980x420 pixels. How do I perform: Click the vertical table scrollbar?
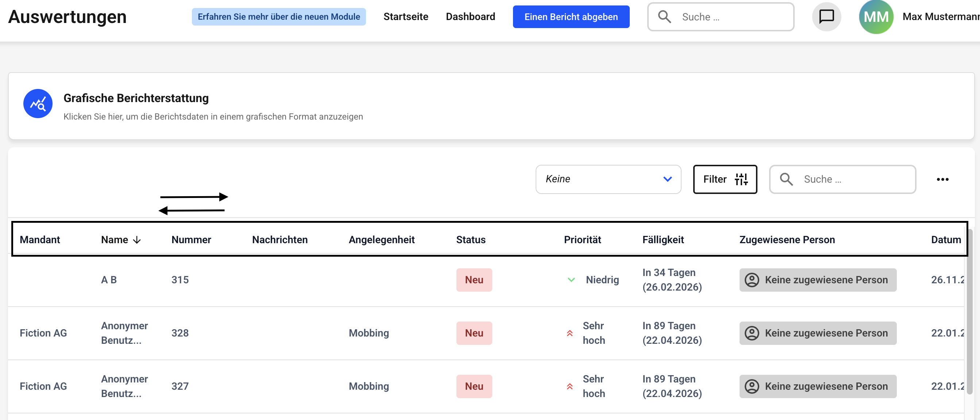pyautogui.click(x=970, y=312)
